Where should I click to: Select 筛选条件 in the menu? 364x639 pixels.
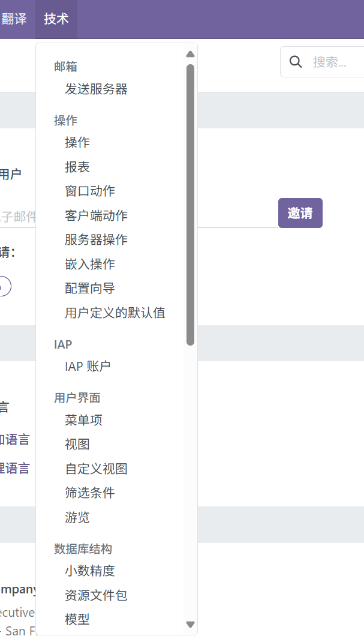coord(90,493)
